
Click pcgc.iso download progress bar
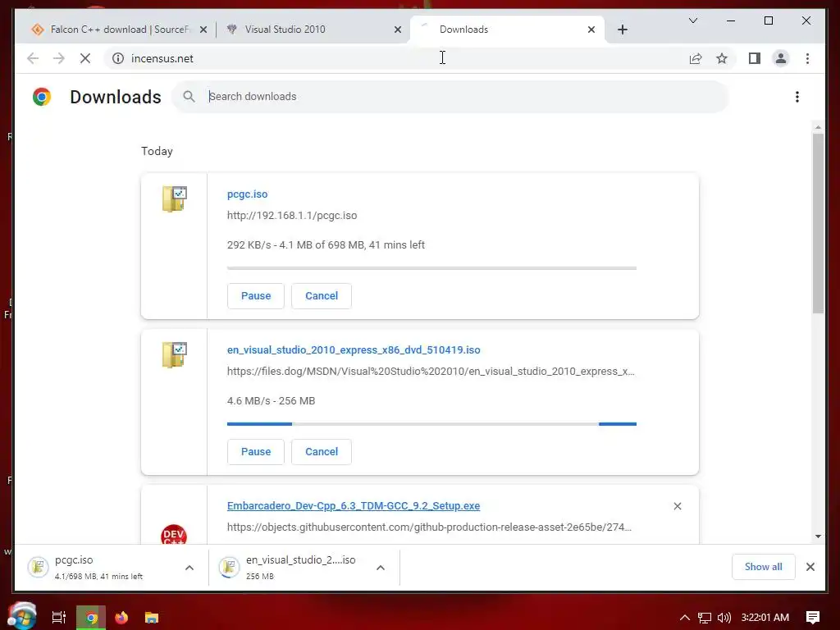(431, 268)
